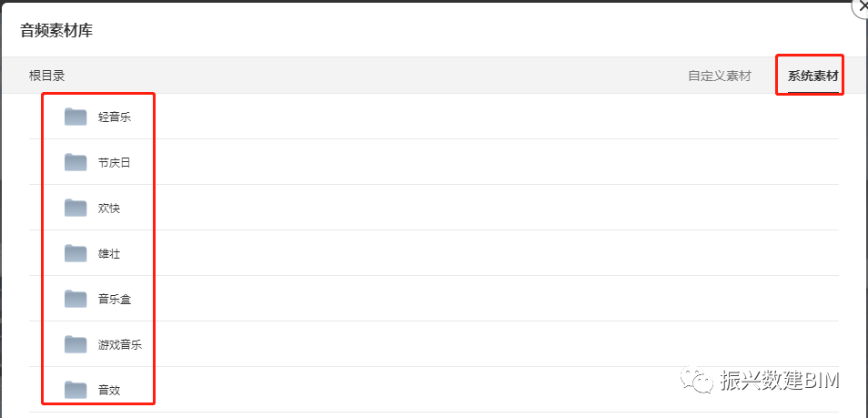Select the 雄壮 folder name

coord(109,254)
